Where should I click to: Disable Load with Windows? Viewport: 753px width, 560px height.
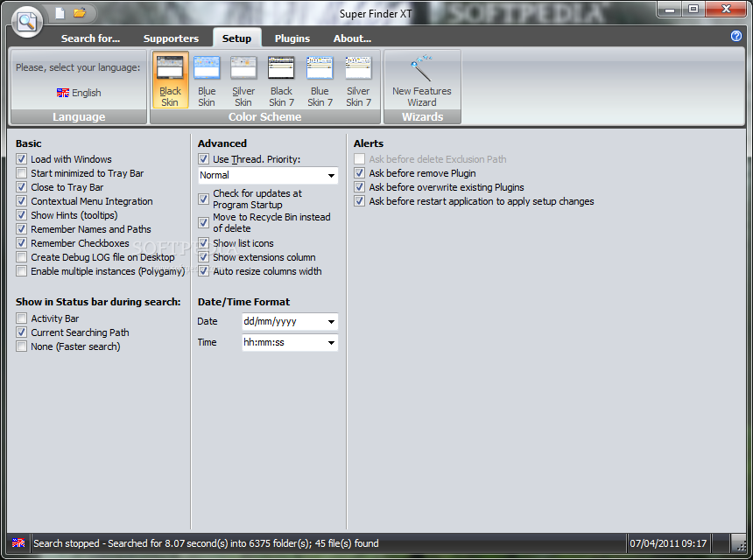pos(21,159)
